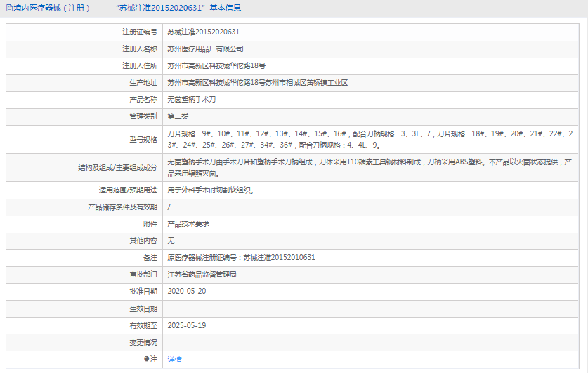The width and height of the screenshot is (588, 373).
Task: Click the 注册人名称 row label
Action: 140,48
